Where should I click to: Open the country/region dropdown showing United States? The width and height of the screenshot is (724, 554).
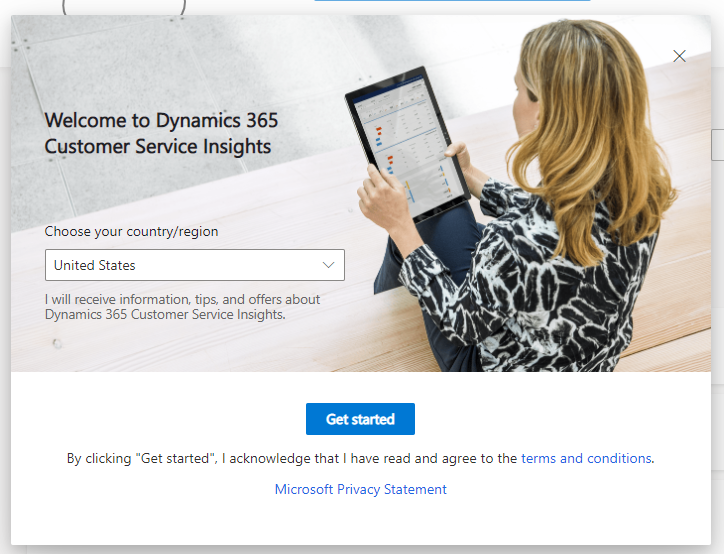coord(195,265)
